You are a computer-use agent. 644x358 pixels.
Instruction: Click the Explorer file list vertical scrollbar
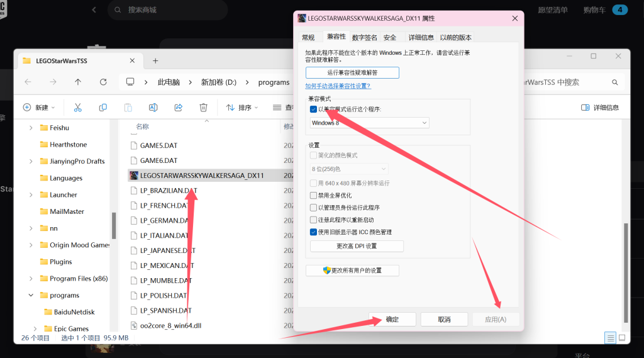coord(626,273)
